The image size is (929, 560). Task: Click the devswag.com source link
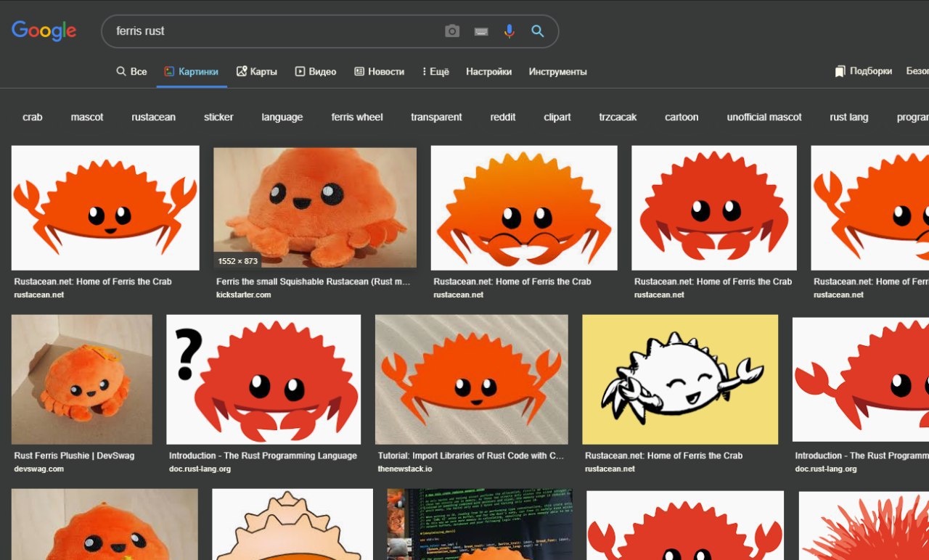pos(38,469)
